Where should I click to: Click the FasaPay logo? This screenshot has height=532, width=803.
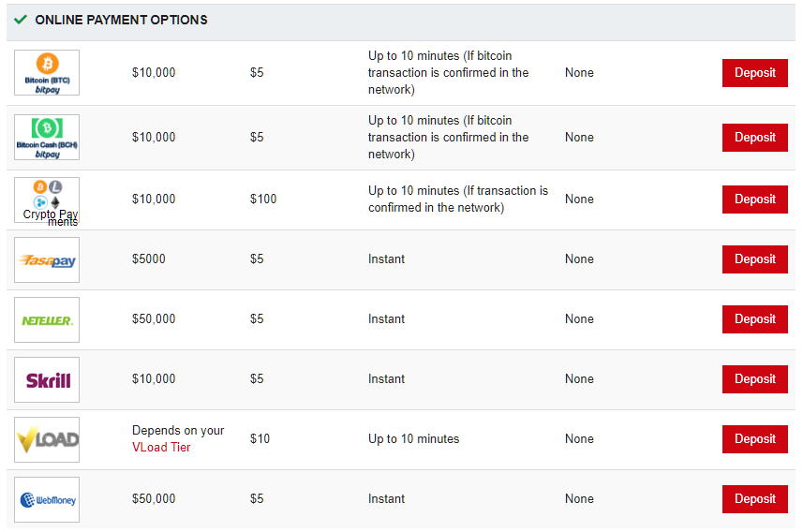(47, 259)
